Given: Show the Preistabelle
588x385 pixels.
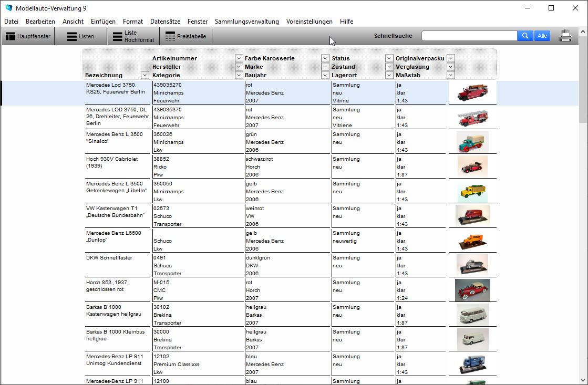Looking at the screenshot, I should coord(185,36).
